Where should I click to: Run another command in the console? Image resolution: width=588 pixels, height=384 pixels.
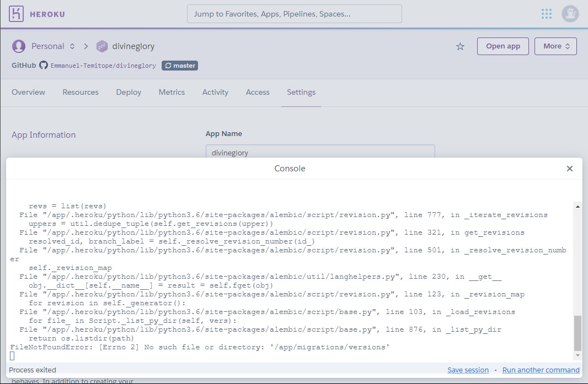[x=541, y=370]
